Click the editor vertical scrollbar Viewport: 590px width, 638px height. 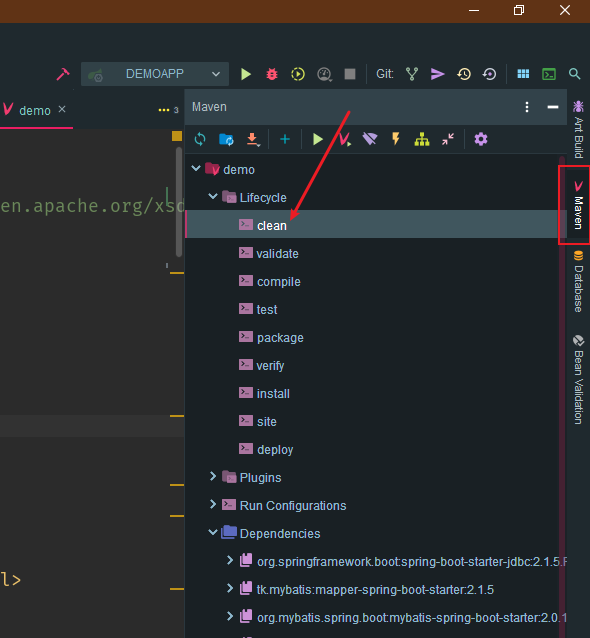(x=179, y=202)
